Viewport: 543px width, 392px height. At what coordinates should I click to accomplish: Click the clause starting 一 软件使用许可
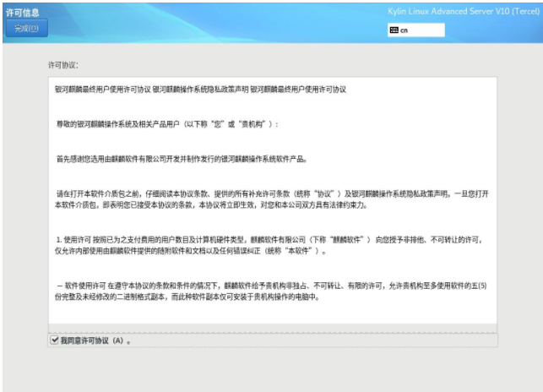271,291
